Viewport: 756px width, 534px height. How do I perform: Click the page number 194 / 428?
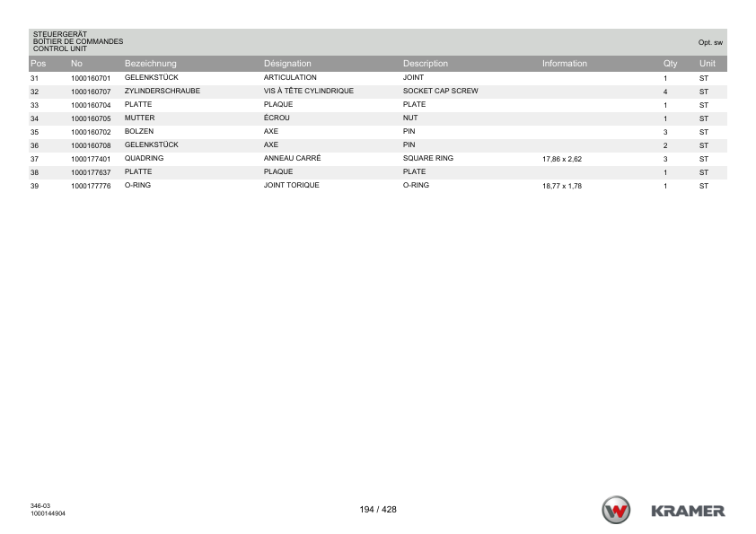378,510
